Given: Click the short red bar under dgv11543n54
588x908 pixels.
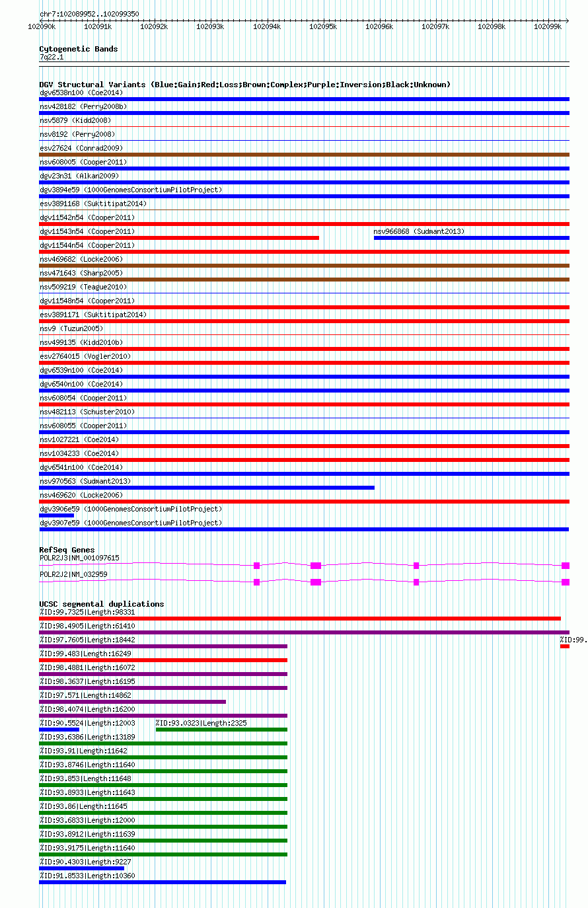Looking at the screenshot, I should [179, 238].
